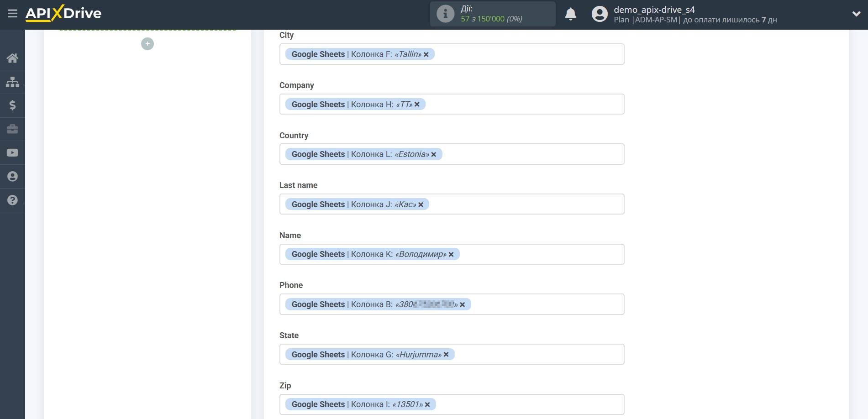Remove the phone number tag from Phone
Screen dimensions: 868x419
(463, 304)
